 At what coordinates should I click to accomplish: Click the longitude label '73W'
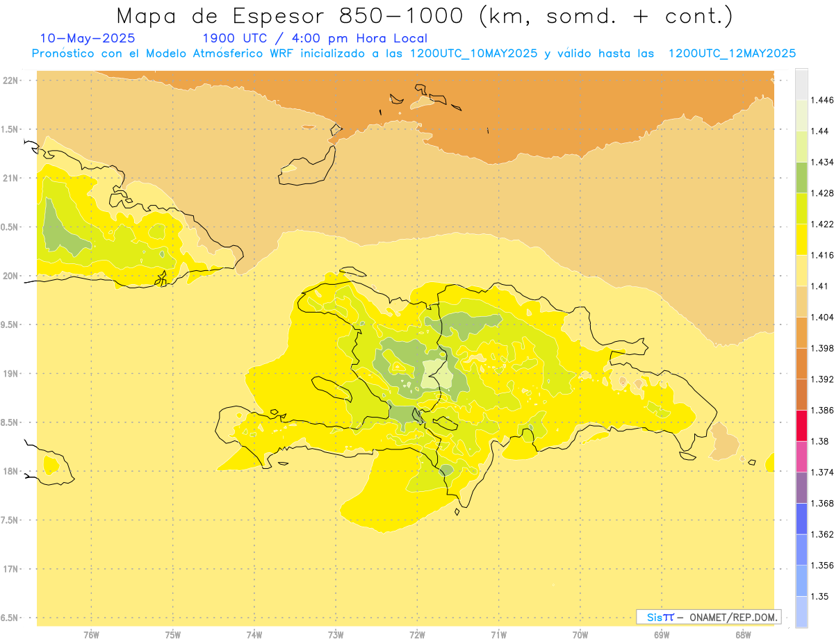pyautogui.click(x=336, y=635)
